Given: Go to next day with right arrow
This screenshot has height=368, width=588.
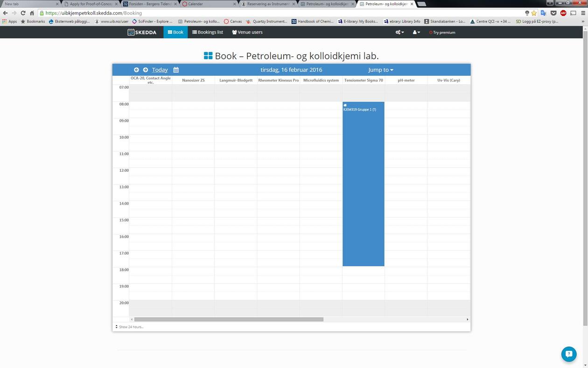Looking at the screenshot, I should point(146,70).
